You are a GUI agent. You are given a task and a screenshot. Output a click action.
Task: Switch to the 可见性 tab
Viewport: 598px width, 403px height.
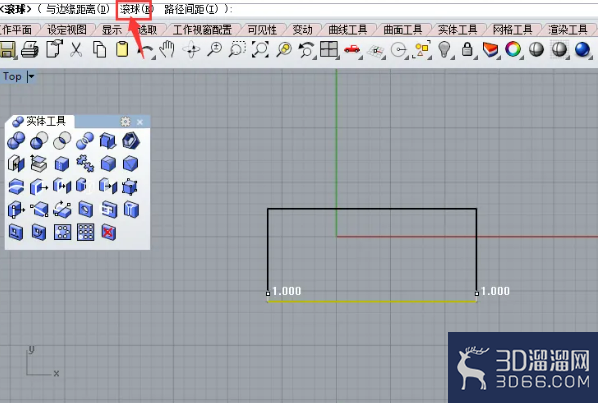262,29
